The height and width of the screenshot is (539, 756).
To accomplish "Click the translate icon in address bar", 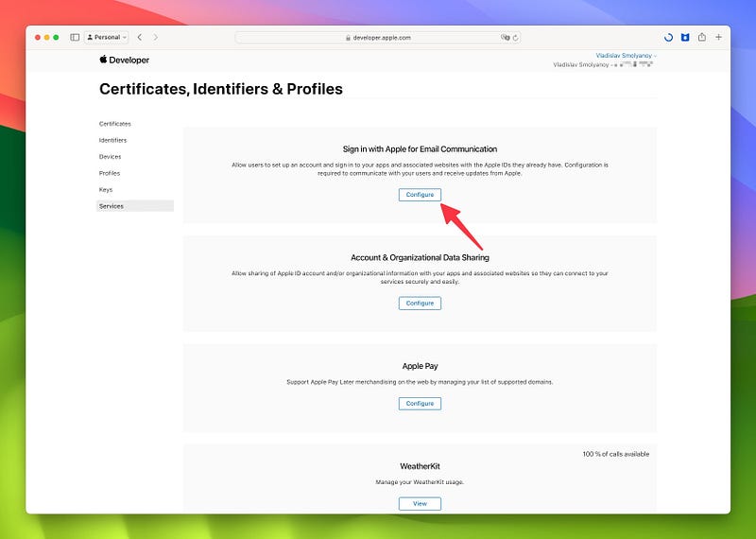I will pyautogui.click(x=505, y=37).
